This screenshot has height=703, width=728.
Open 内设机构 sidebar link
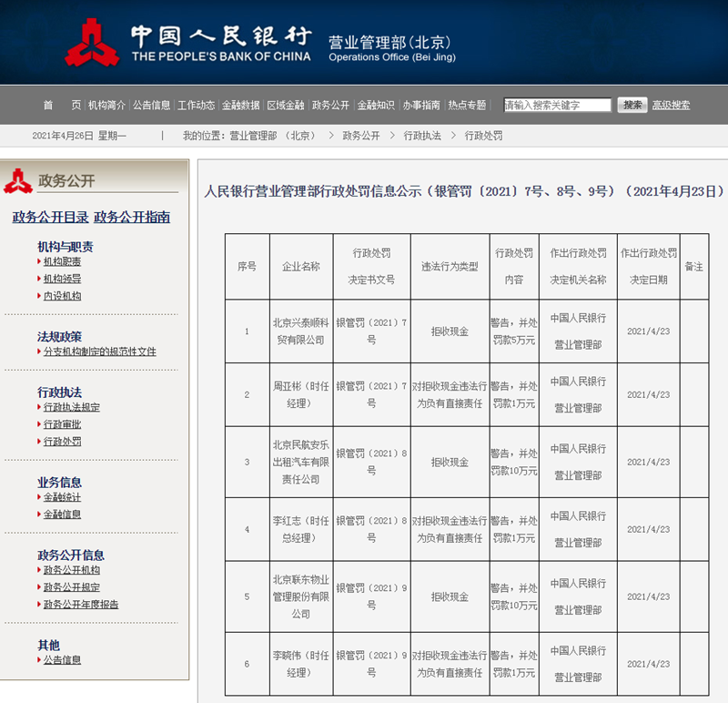pyautogui.click(x=62, y=296)
